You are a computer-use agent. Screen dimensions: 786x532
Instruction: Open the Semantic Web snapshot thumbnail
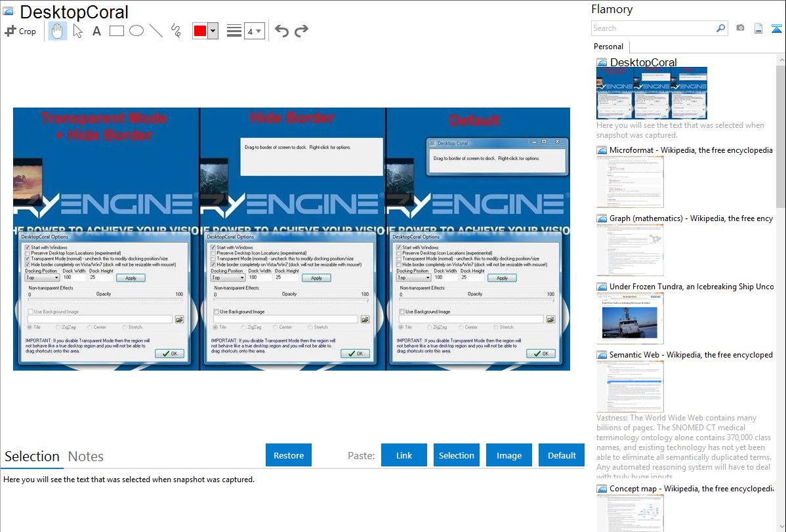630,386
